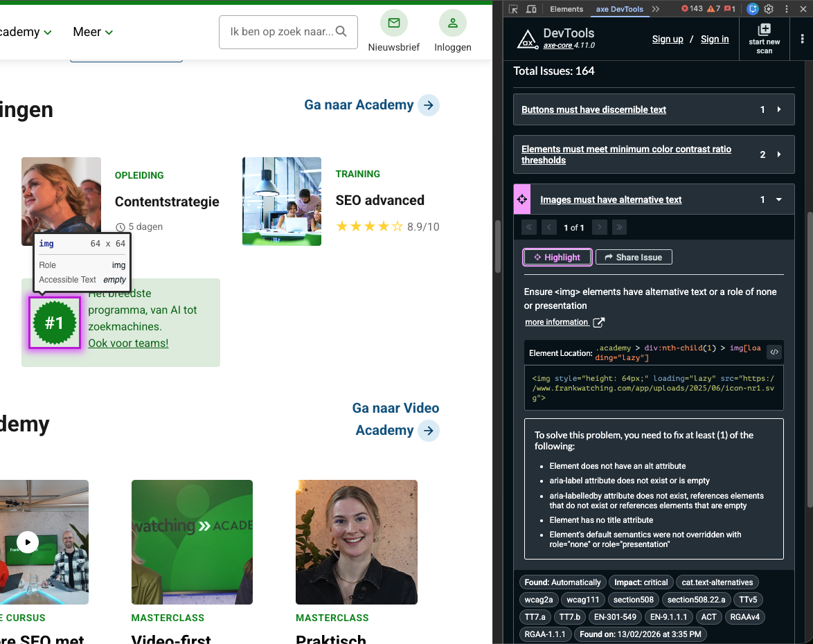This screenshot has width=813, height=644.
Task: Click the inspect element picker icon
Action: [x=513, y=9]
